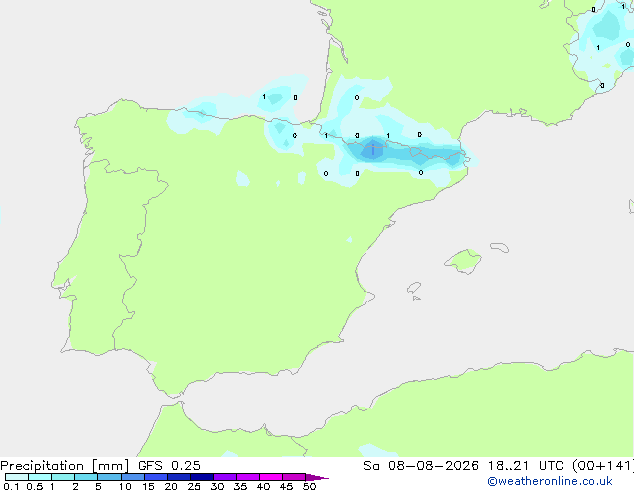Click Mallorca island on the map

coord(464,261)
